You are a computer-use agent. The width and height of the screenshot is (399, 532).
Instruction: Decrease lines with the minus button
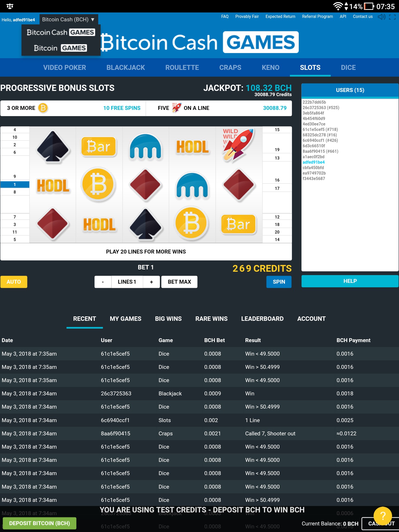pos(103,282)
